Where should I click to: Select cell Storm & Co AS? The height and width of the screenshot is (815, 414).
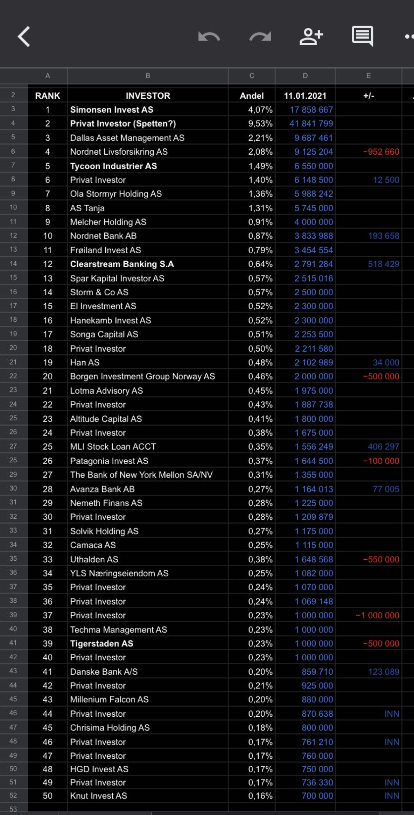pyautogui.click(x=148, y=292)
